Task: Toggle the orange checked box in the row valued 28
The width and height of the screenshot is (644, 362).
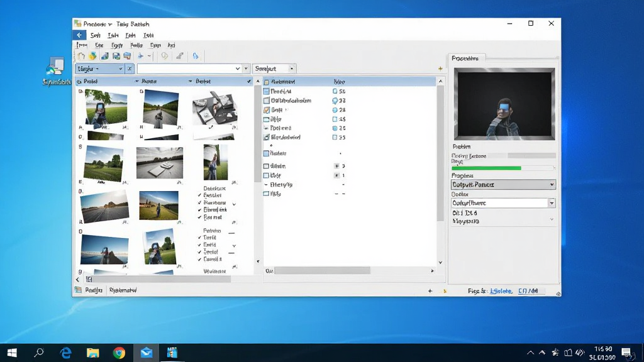Action: click(x=267, y=110)
